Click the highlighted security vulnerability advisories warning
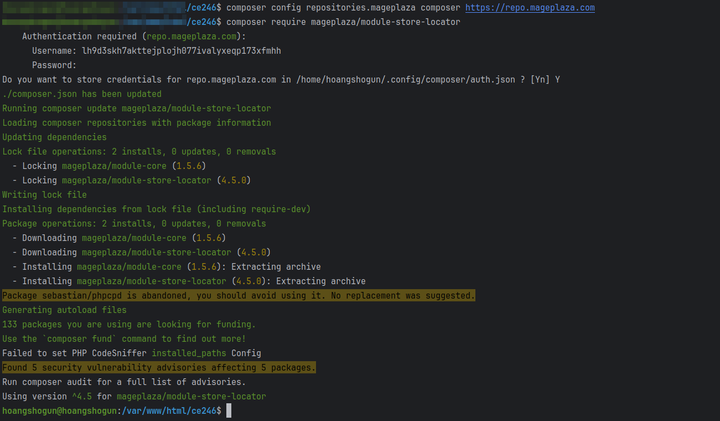 point(159,368)
